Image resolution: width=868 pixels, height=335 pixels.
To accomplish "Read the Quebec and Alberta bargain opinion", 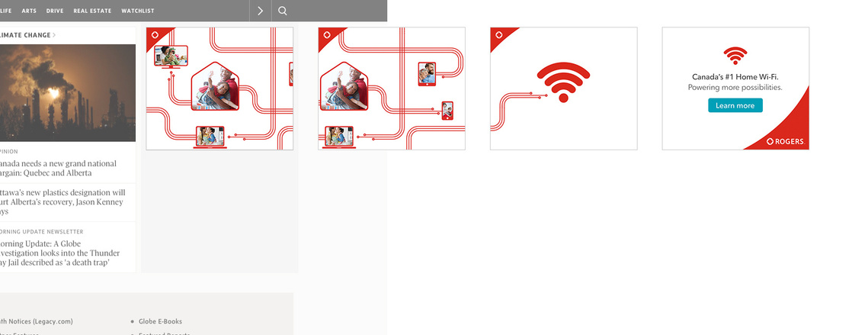I will click(x=58, y=168).
